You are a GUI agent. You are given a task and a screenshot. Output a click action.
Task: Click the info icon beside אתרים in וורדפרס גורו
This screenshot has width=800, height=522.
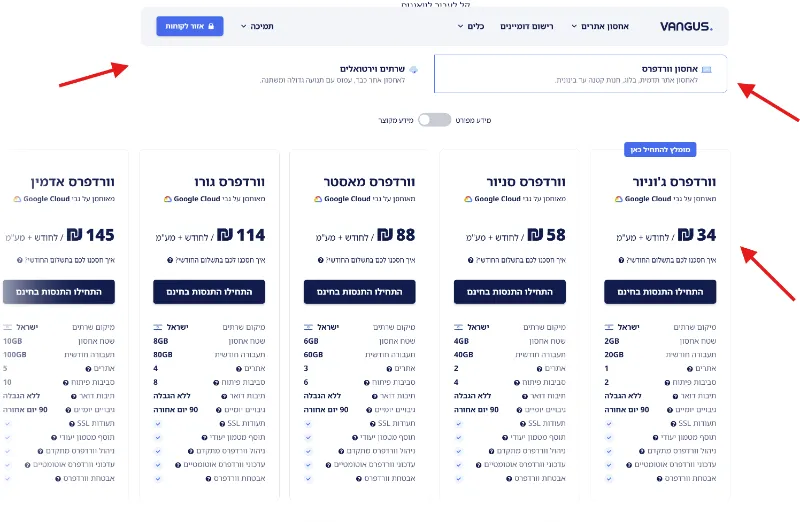tap(239, 369)
